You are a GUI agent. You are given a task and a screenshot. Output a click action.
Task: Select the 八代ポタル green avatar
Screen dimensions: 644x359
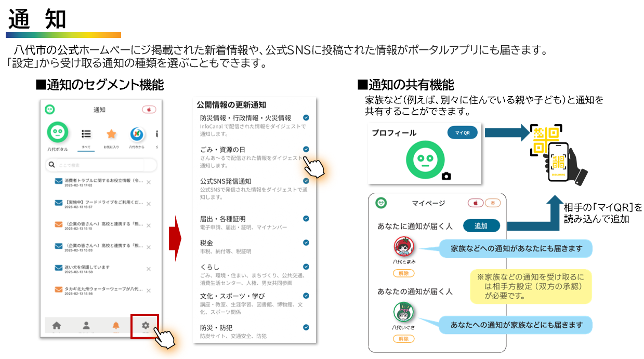coord(58,133)
